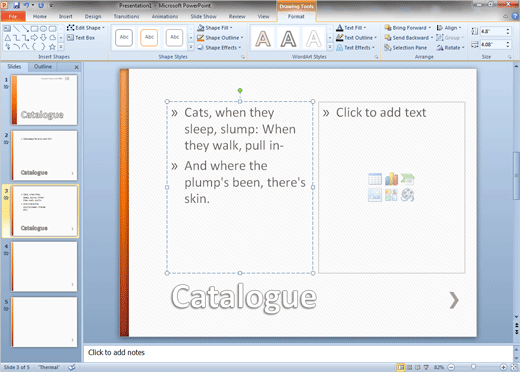Click the 'Click to add notes' area
520x372 pixels.
298,353
